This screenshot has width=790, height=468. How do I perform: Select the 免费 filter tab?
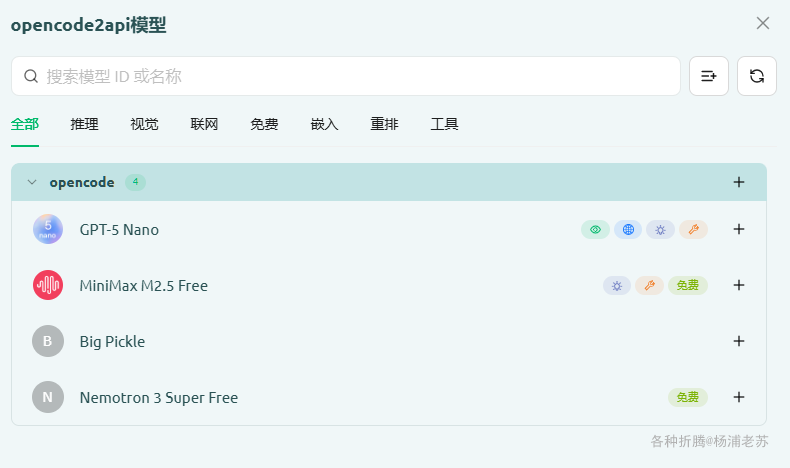[264, 125]
